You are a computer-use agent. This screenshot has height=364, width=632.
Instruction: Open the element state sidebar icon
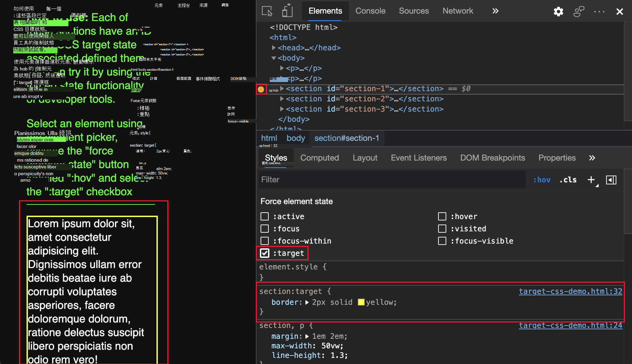click(611, 180)
